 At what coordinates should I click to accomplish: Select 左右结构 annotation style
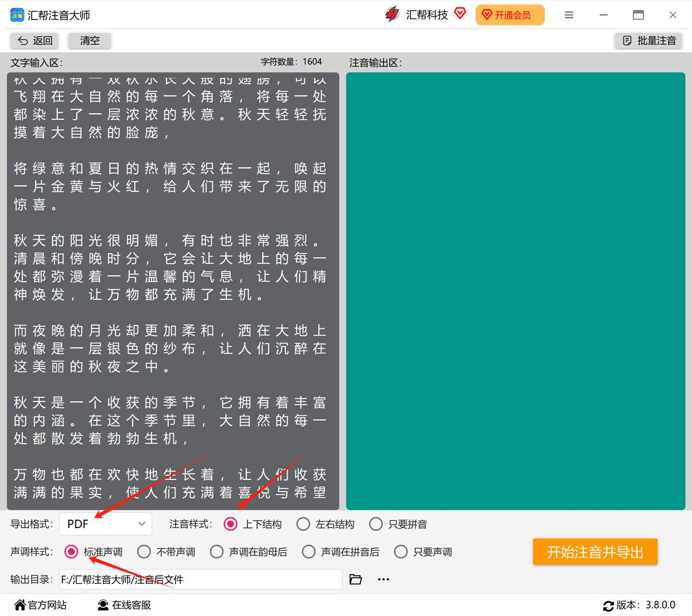tap(325, 524)
